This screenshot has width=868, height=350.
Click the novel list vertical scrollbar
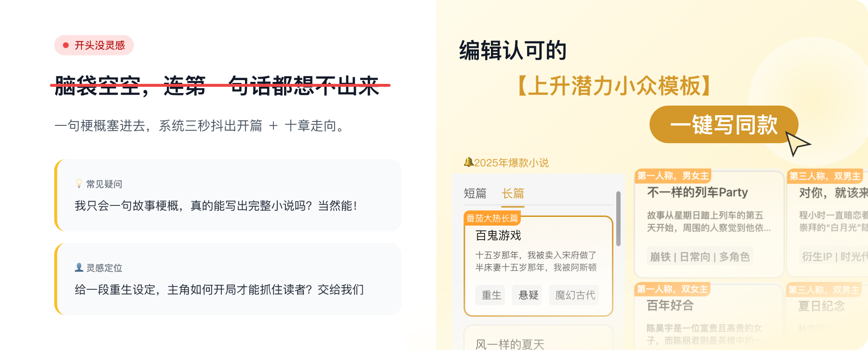(618, 219)
